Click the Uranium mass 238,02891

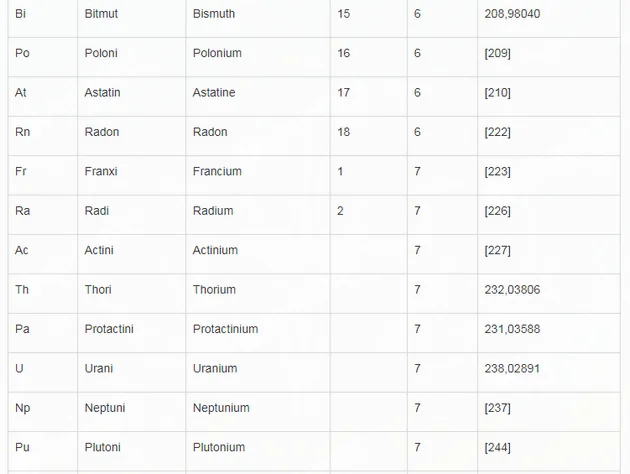512,368
